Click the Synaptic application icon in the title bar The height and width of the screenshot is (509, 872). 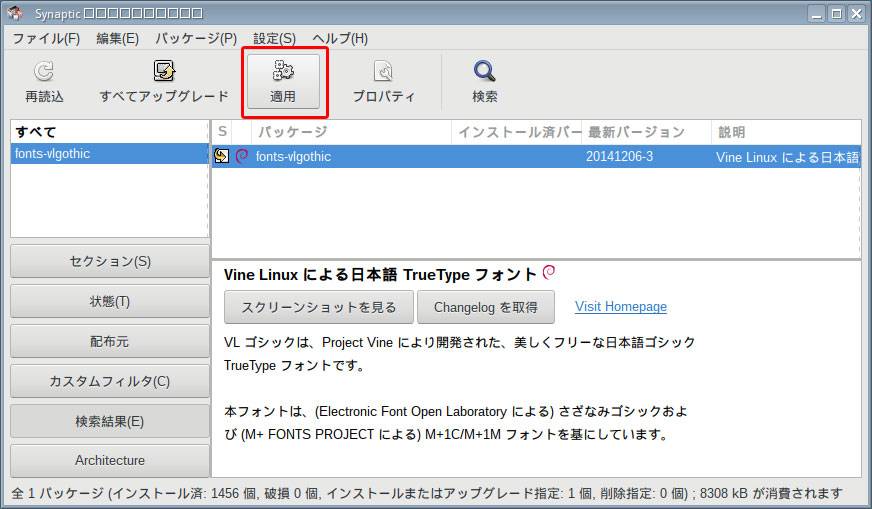[x=16, y=13]
